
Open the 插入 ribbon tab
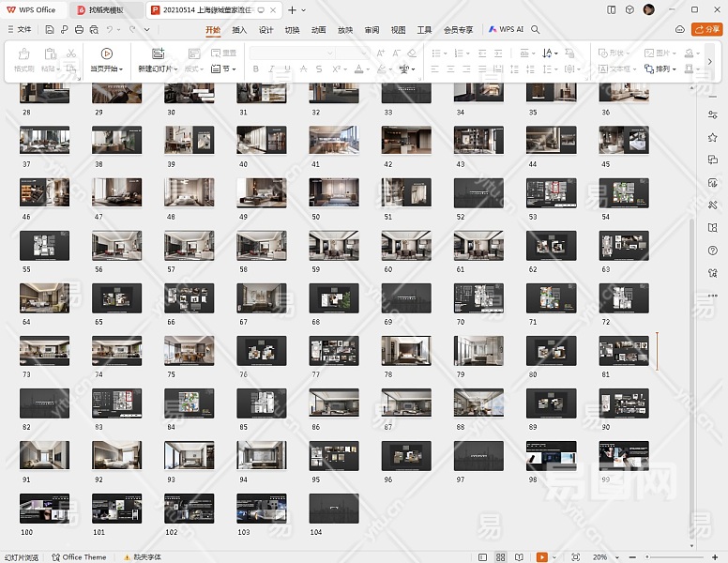coord(239,30)
